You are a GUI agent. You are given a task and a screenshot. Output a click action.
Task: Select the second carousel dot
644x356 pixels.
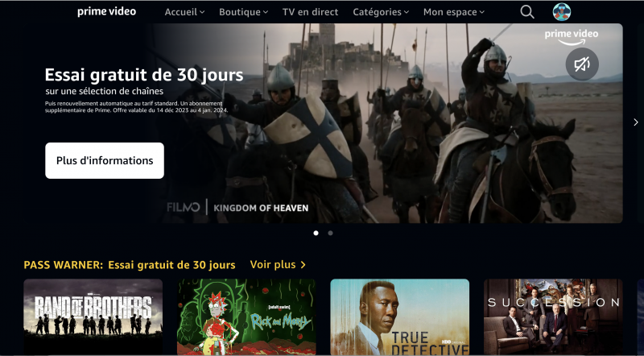(x=330, y=233)
